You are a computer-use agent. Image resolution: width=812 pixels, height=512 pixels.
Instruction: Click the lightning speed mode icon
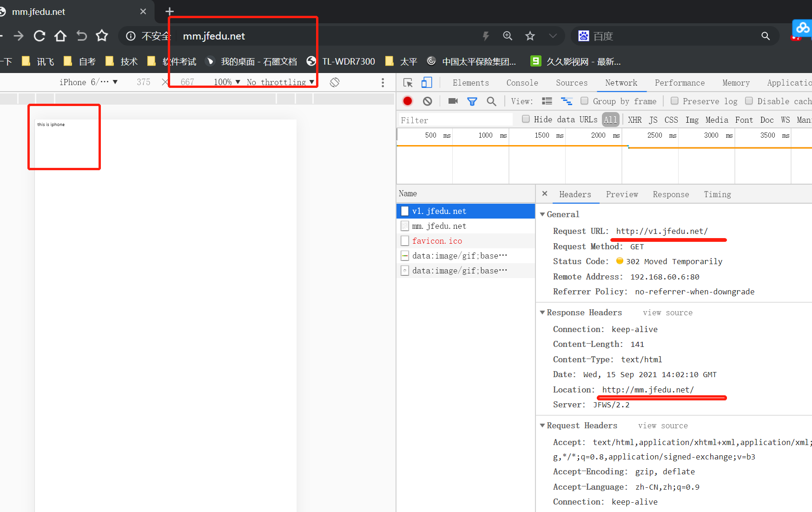tap(486, 36)
